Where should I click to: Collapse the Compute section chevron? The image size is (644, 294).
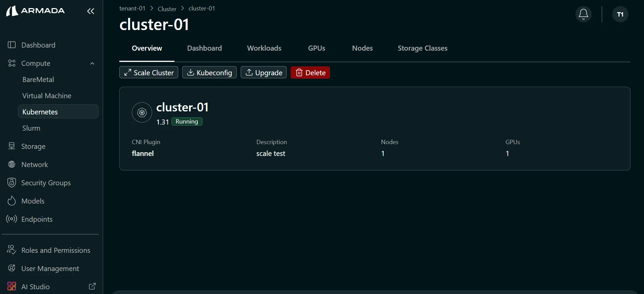92,63
